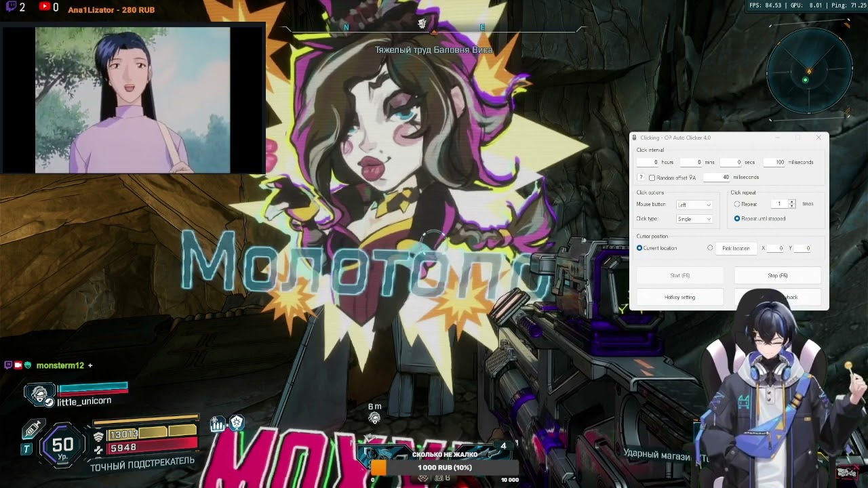Image resolution: width=868 pixels, height=488 pixels.
Task: Click the СКОЛЬКО НЕ ЖАЛКО goal title
Action: [444, 454]
